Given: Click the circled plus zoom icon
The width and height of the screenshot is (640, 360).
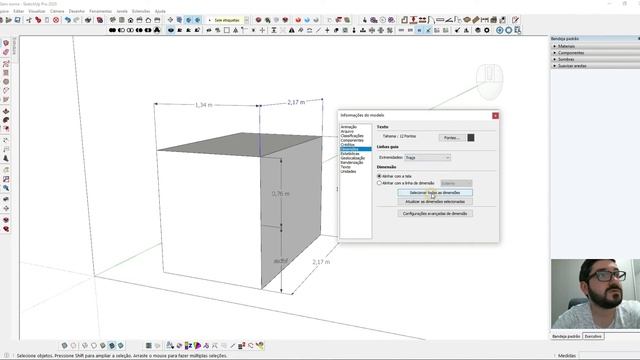Looking at the screenshot, I should pos(500,30).
